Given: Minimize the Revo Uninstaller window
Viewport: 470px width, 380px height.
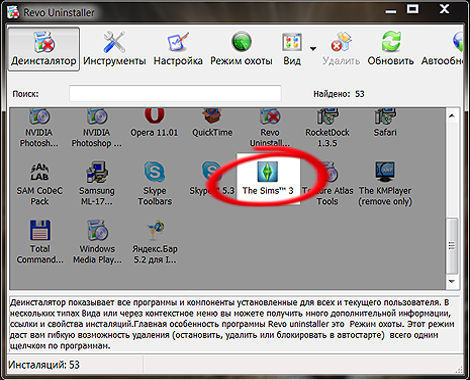Looking at the screenshot, I should (x=391, y=10).
